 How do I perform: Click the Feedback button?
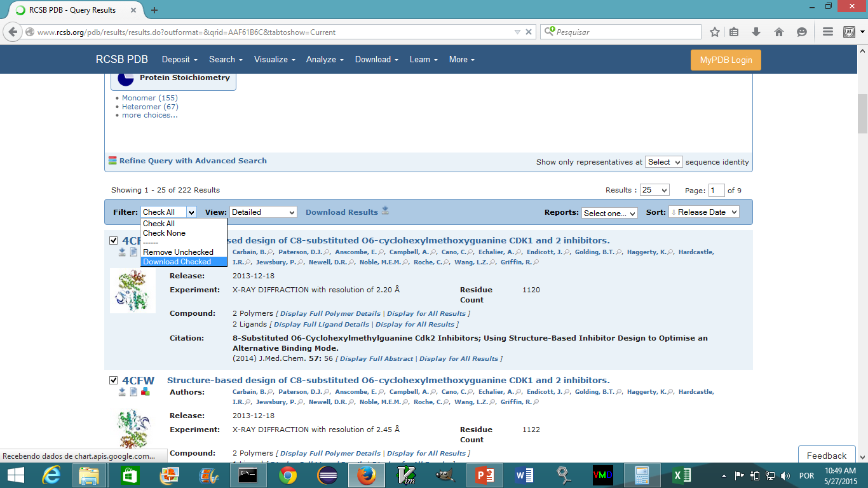click(x=827, y=456)
